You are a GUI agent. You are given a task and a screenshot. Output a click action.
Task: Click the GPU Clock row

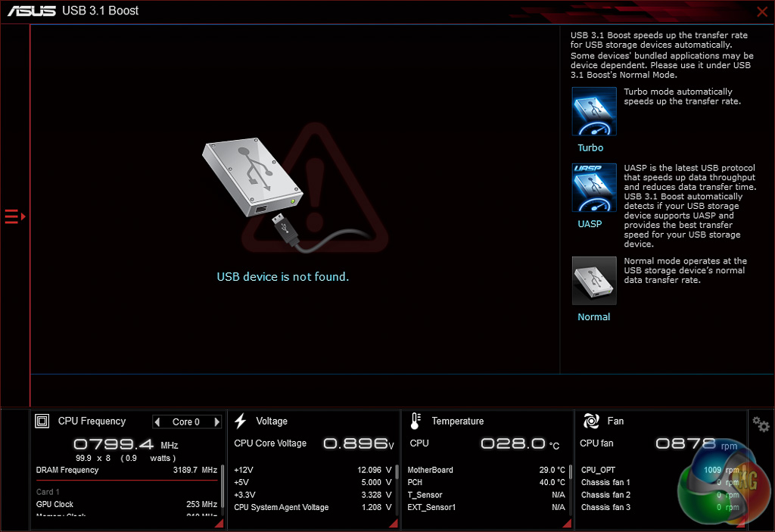pos(126,504)
